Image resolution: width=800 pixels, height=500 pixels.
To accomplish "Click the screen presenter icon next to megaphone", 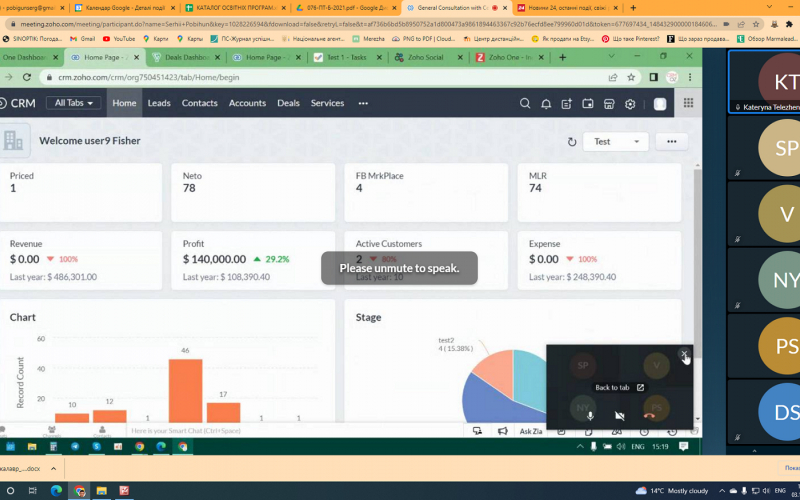I will point(478,431).
